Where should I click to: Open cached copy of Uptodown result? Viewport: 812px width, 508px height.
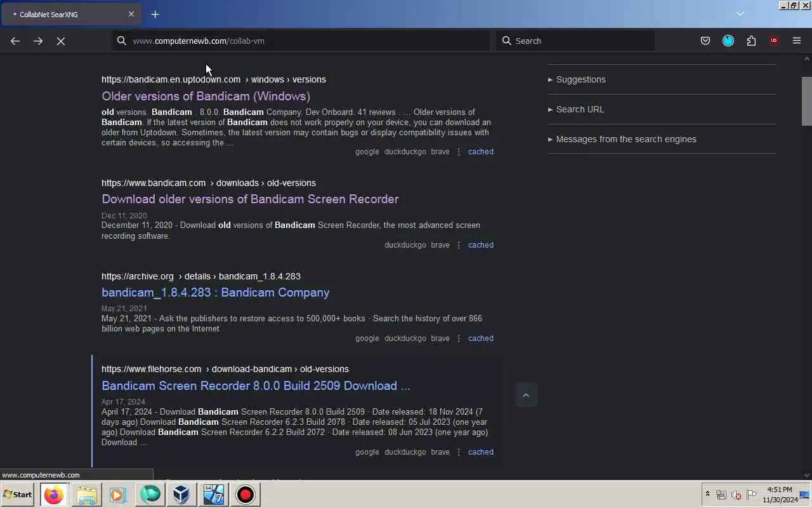click(x=480, y=152)
